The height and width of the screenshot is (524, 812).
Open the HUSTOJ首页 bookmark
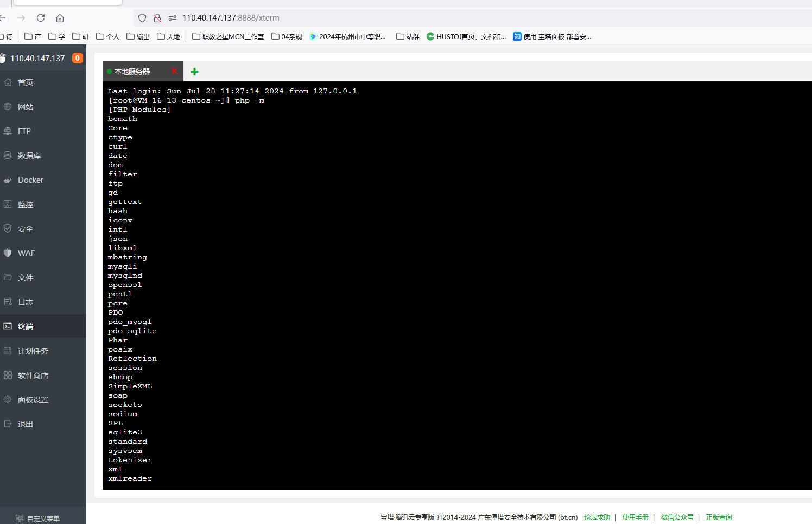(x=466, y=36)
